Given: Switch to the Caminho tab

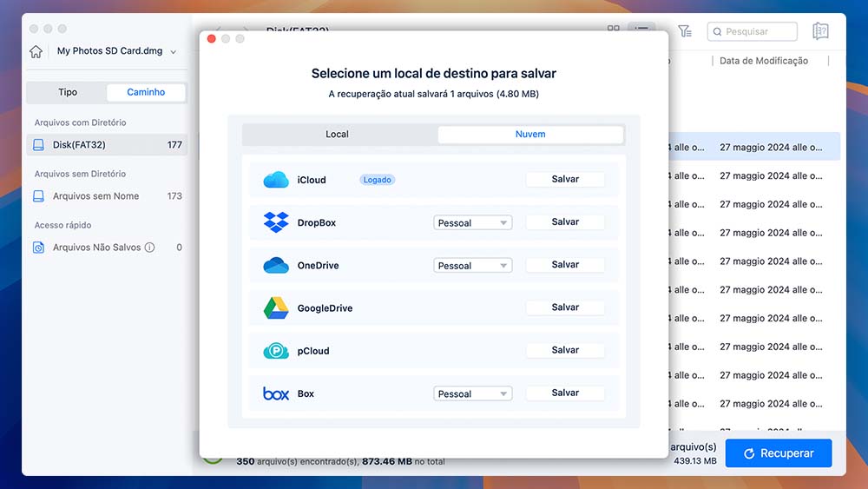Looking at the screenshot, I should pyautogui.click(x=146, y=92).
